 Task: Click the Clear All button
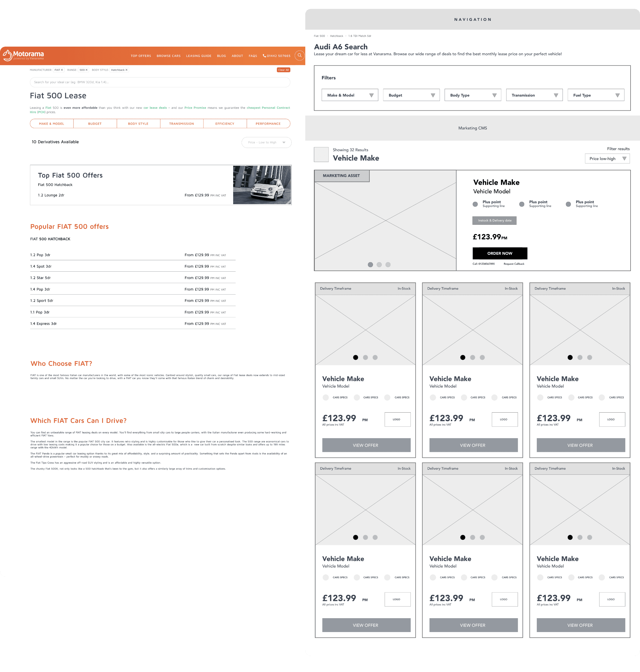[283, 70]
